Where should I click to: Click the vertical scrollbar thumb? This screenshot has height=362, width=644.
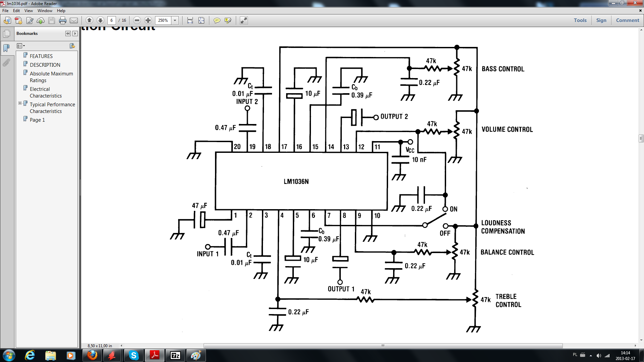pos(641,138)
